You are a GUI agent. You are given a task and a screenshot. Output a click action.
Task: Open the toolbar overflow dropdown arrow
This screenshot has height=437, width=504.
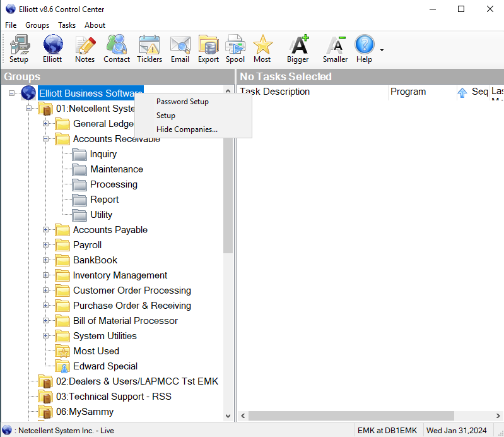[x=382, y=50]
